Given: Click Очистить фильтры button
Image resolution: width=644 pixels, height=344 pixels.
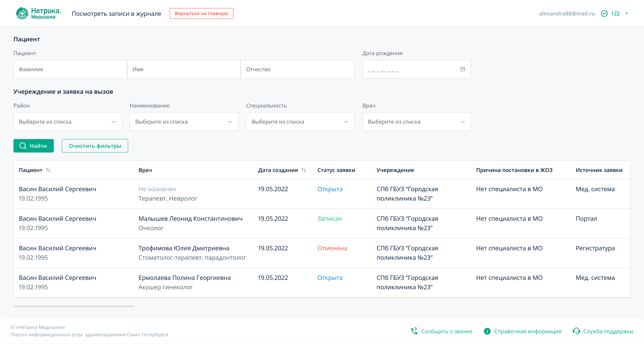Looking at the screenshot, I should (95, 146).
